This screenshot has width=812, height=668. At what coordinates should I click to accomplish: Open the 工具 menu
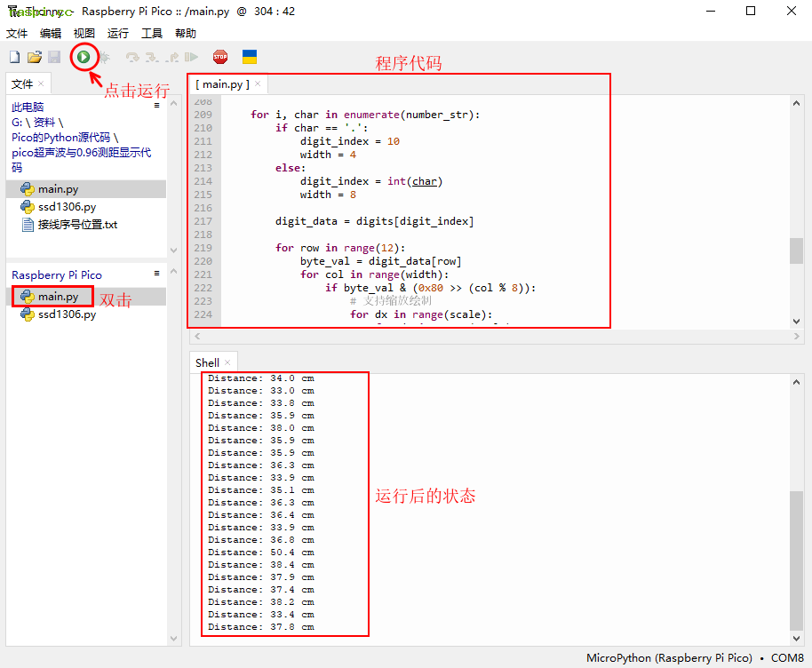[152, 34]
